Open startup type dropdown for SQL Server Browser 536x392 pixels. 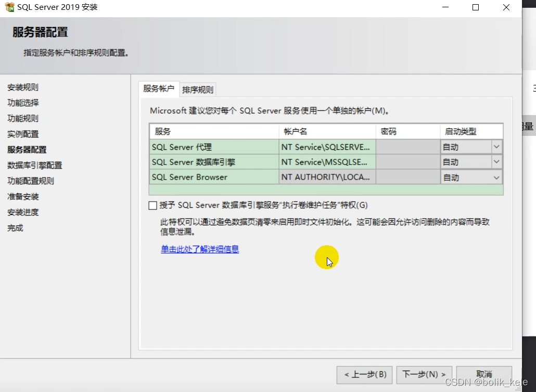496,178
